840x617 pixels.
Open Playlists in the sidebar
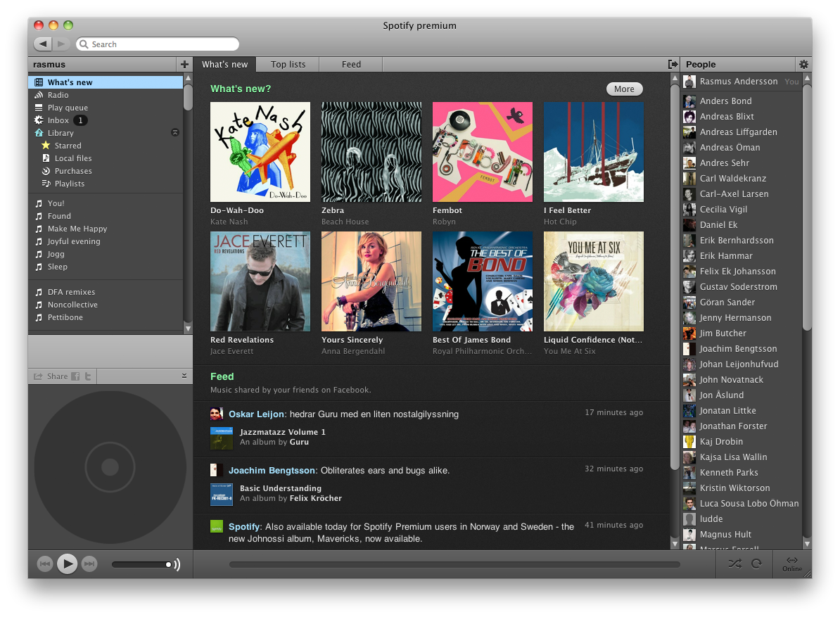coord(106,184)
